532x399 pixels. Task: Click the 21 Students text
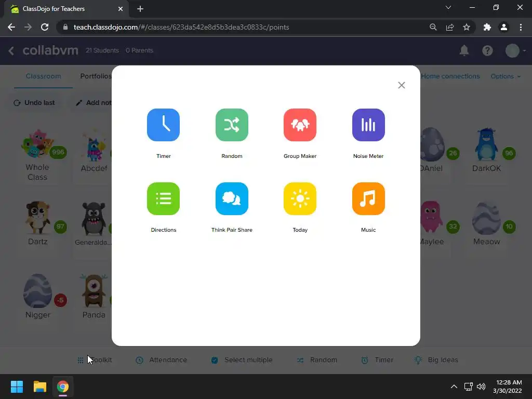click(x=102, y=50)
